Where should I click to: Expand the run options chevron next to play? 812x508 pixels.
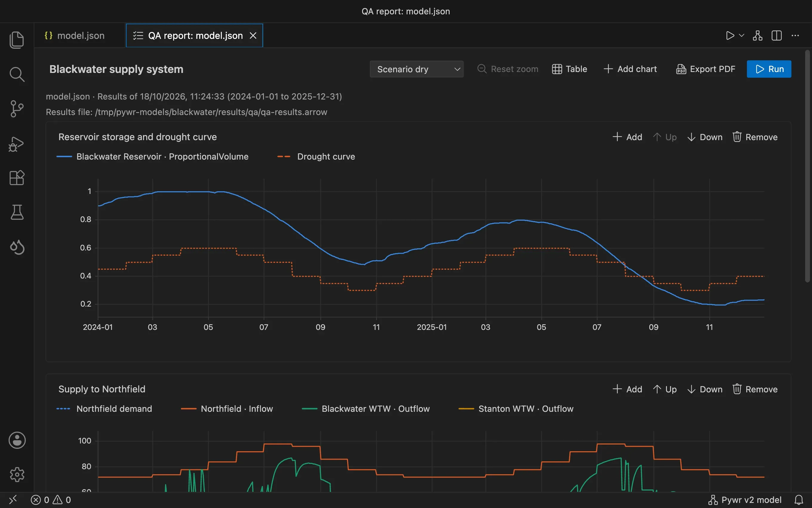click(742, 35)
